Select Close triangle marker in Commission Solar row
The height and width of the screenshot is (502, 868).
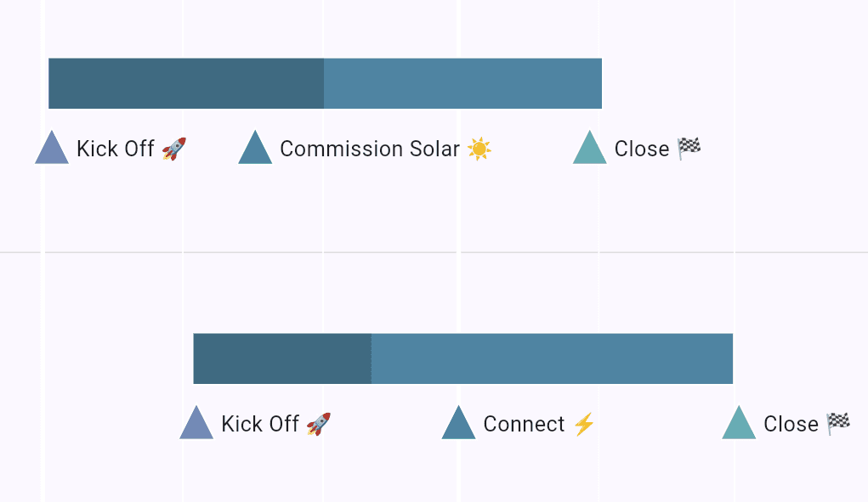pyautogui.click(x=590, y=150)
